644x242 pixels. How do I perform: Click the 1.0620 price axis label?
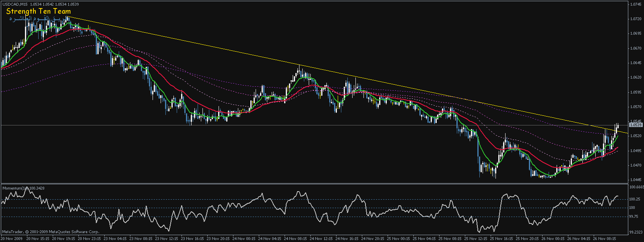pyautogui.click(x=636, y=77)
